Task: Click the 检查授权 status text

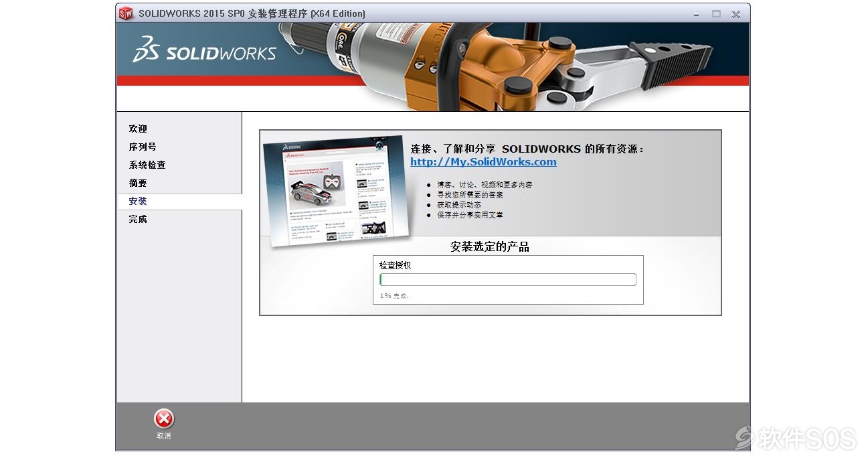Action: click(x=395, y=265)
